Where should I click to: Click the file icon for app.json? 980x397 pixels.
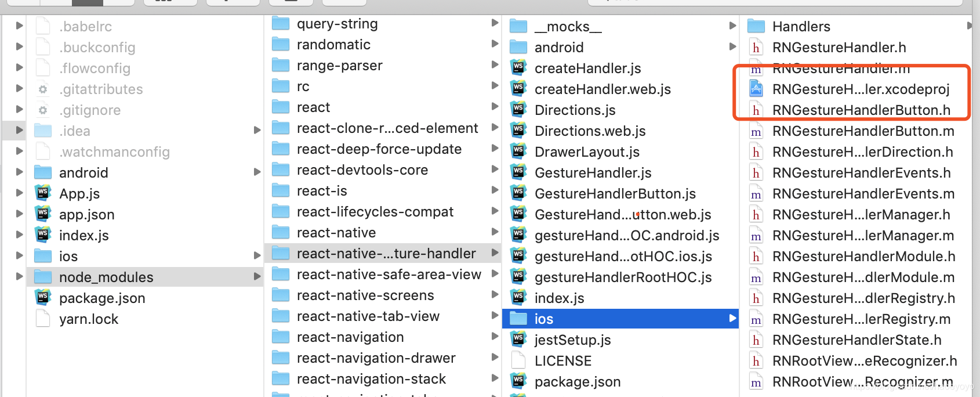pos(43,214)
